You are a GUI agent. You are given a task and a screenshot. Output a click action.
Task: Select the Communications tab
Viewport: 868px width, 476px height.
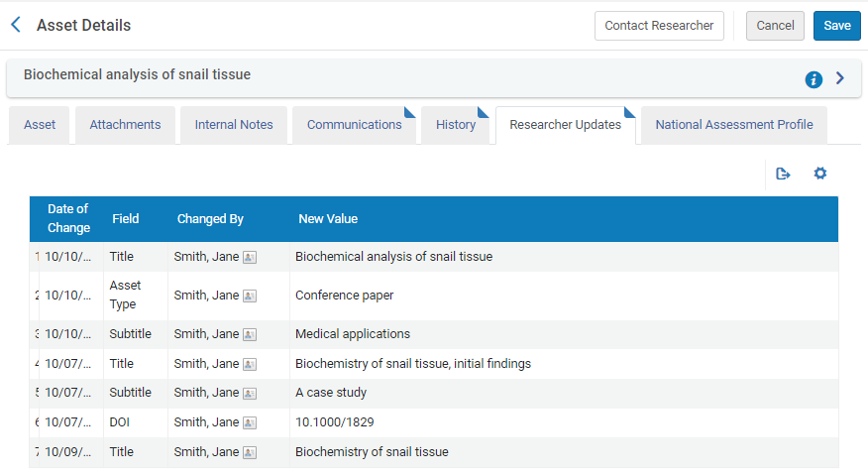(354, 125)
